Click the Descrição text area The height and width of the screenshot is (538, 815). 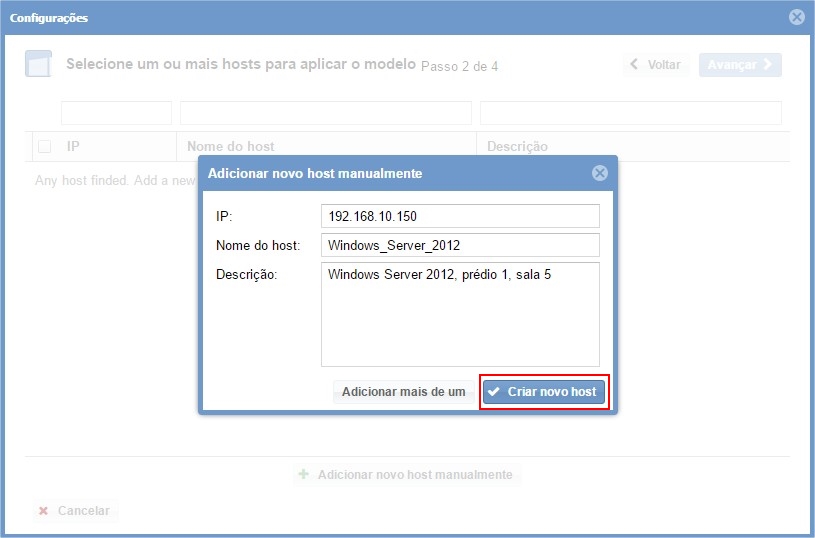tap(460, 314)
